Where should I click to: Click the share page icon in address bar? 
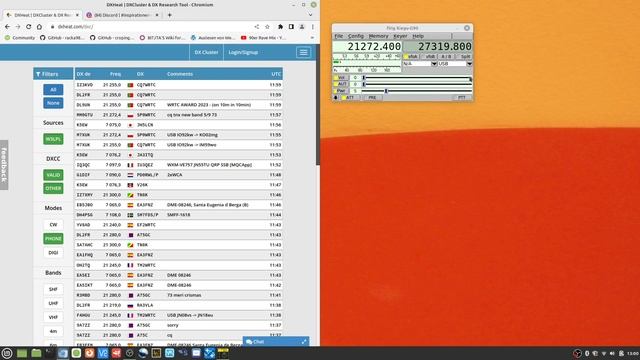click(x=257, y=27)
